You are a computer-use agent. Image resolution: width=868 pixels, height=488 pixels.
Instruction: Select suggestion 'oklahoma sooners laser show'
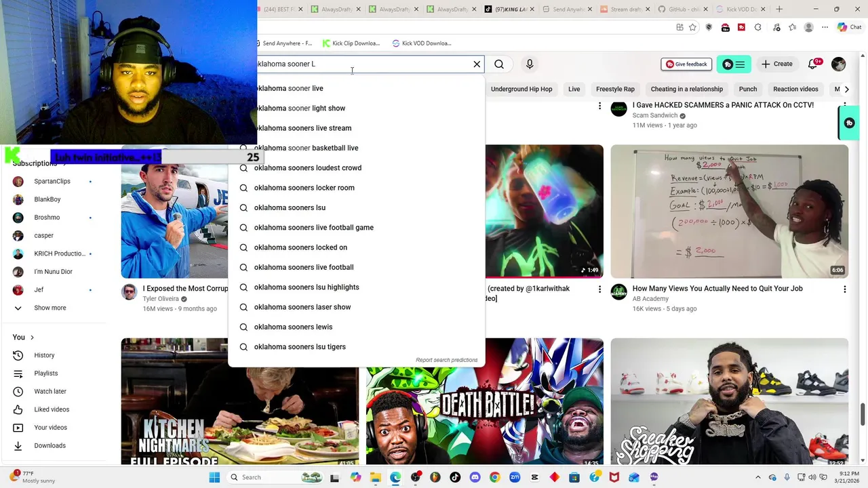point(356,307)
